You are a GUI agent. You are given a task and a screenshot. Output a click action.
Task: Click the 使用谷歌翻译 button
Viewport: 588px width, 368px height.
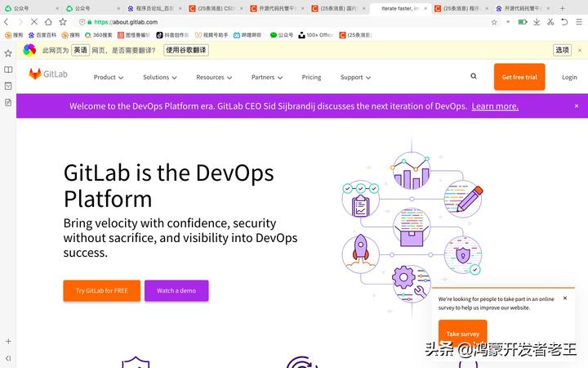(x=186, y=50)
